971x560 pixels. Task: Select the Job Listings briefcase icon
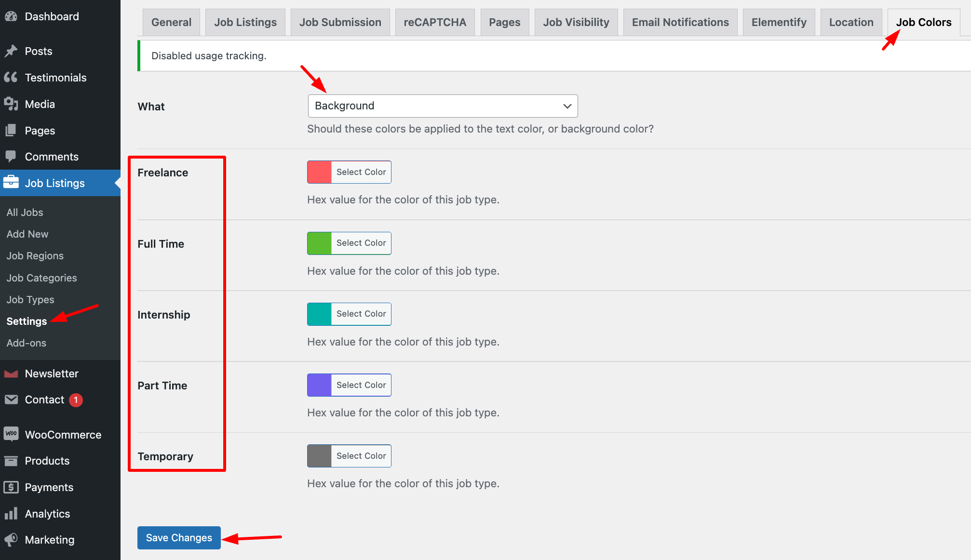click(x=12, y=183)
